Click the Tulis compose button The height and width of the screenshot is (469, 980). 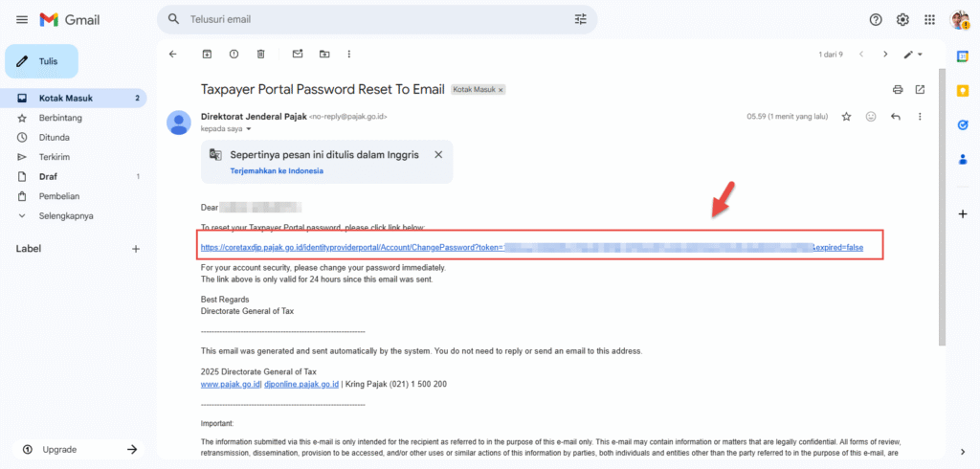[42, 61]
